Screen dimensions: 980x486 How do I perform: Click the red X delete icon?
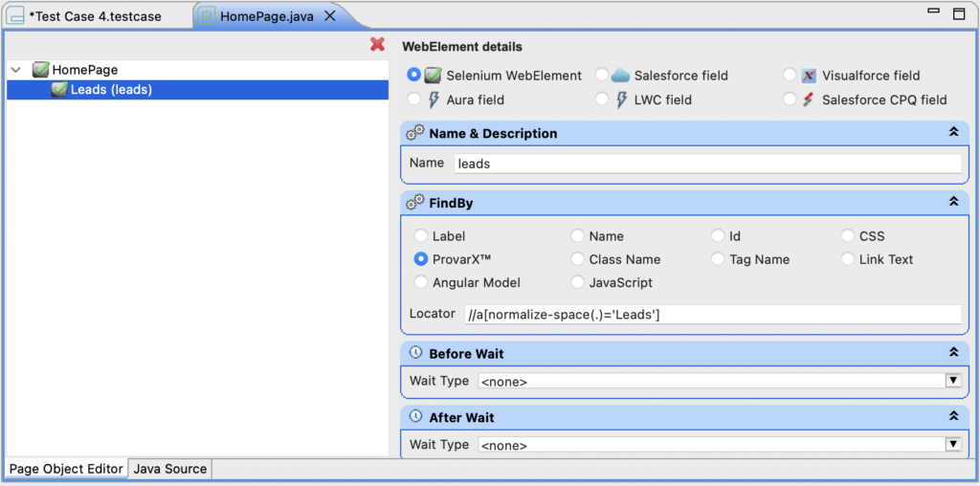click(x=377, y=44)
